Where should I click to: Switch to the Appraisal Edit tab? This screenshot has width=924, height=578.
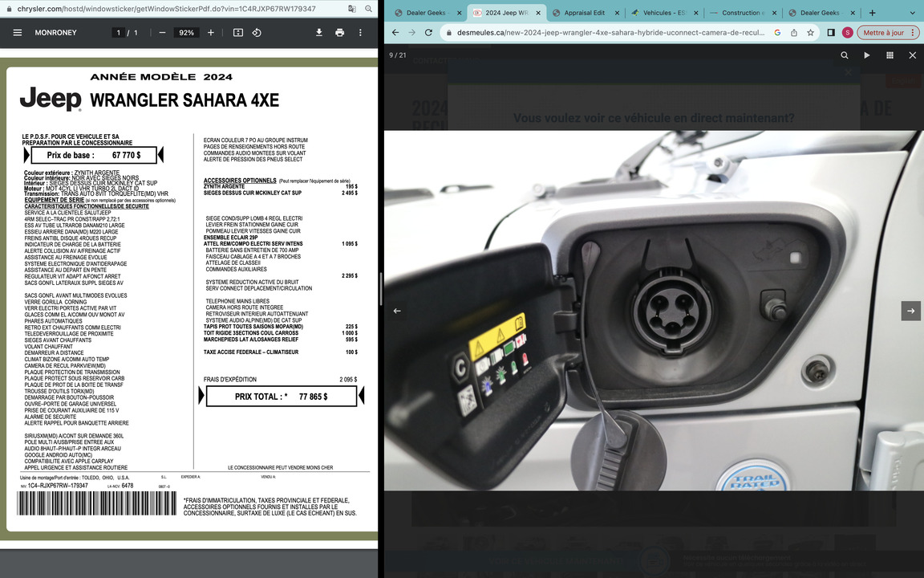[x=583, y=12]
